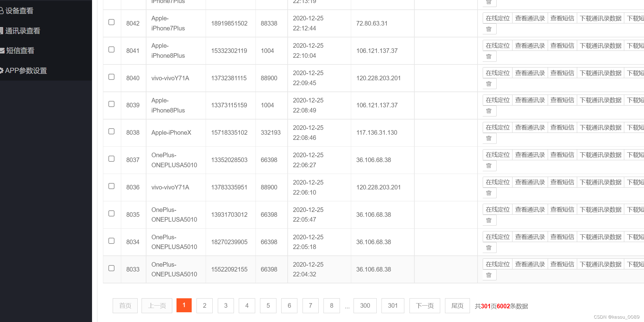Click the 首页 first page button
This screenshot has width=644, height=322.
coord(125,306)
